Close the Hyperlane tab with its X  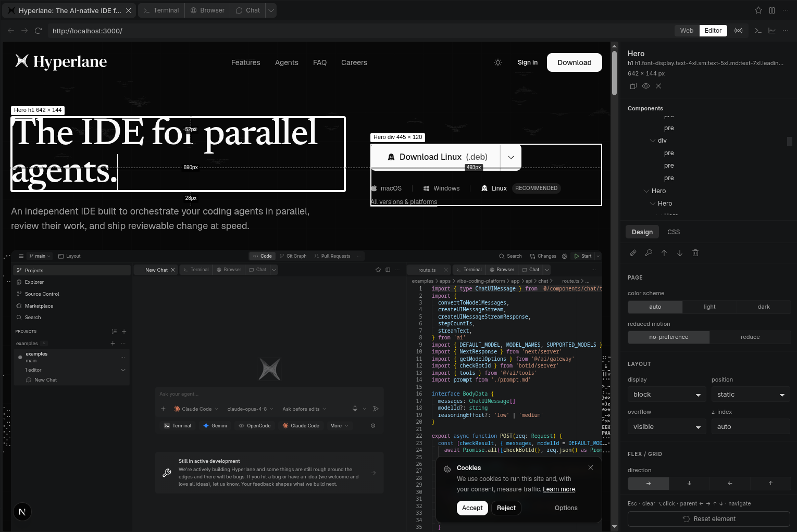point(129,10)
